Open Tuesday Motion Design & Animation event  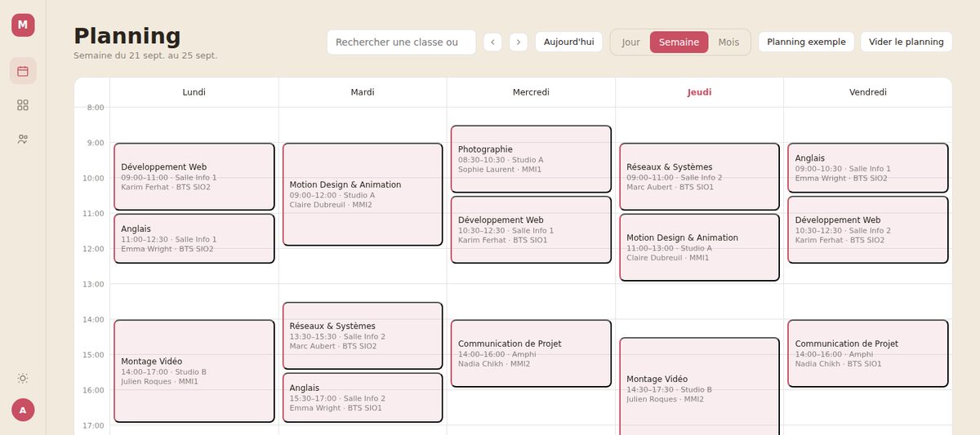click(363, 194)
